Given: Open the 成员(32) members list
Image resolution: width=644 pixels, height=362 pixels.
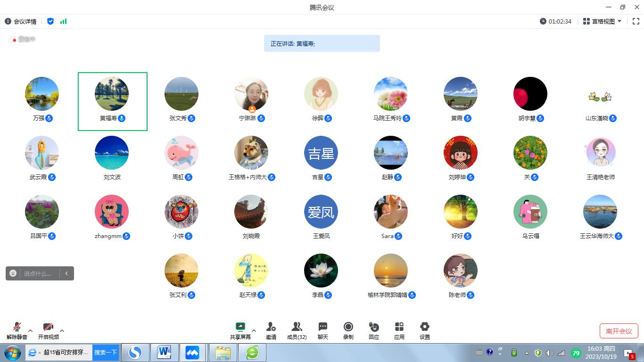Looking at the screenshot, I should click(297, 327).
